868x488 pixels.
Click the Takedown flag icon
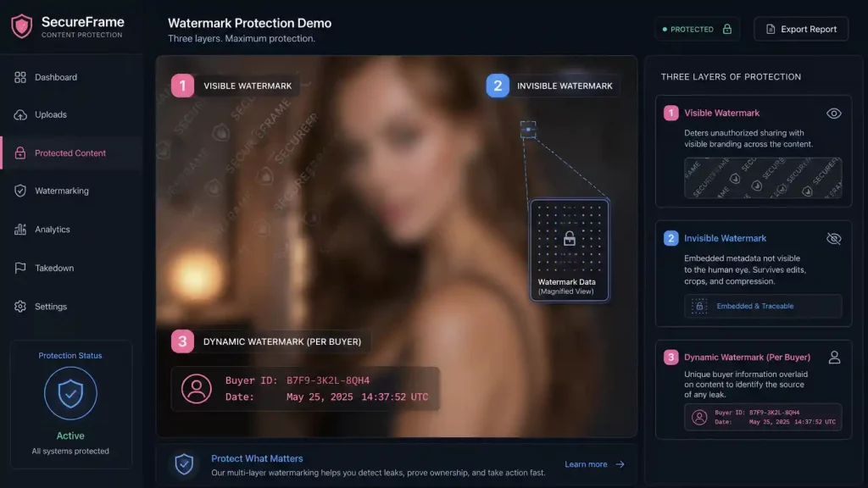tap(20, 268)
